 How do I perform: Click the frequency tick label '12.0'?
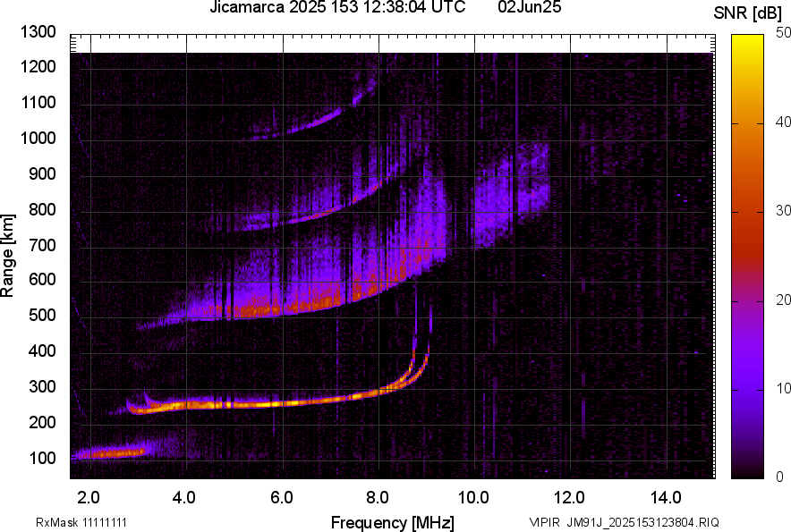(569, 498)
